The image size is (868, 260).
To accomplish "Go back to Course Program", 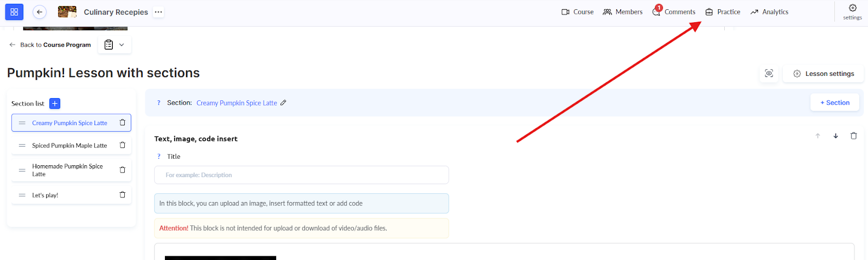I will pyautogui.click(x=50, y=45).
